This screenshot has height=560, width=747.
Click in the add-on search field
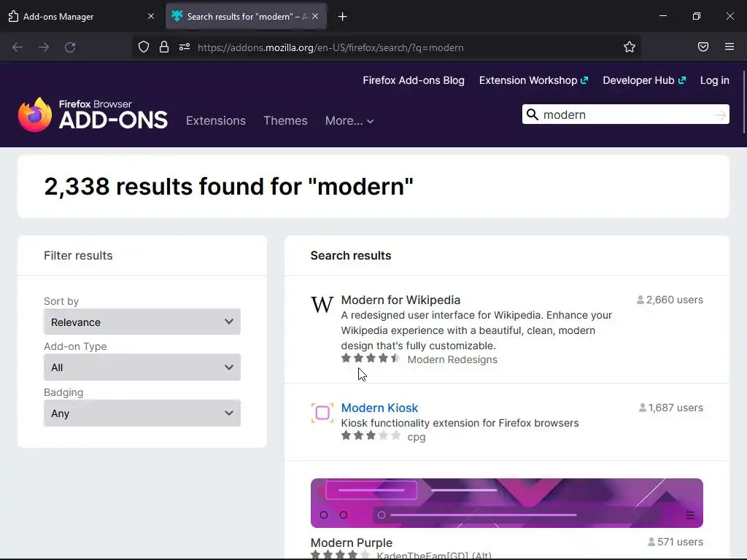(625, 114)
